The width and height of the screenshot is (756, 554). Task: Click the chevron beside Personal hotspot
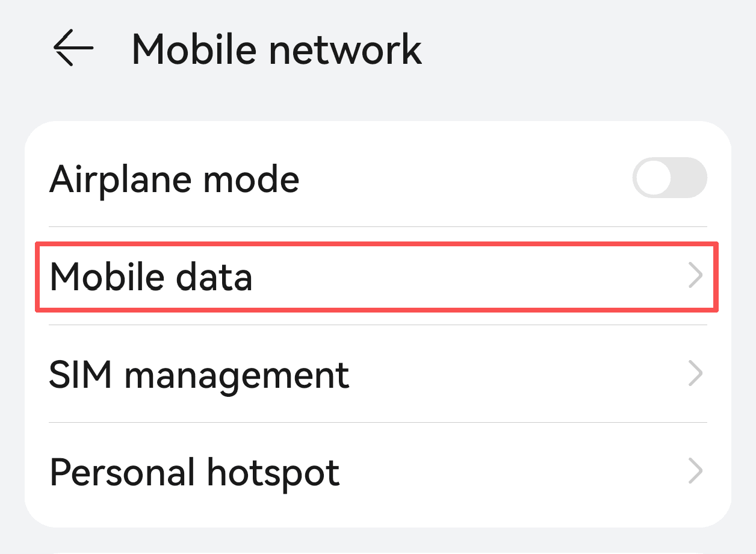tap(695, 472)
